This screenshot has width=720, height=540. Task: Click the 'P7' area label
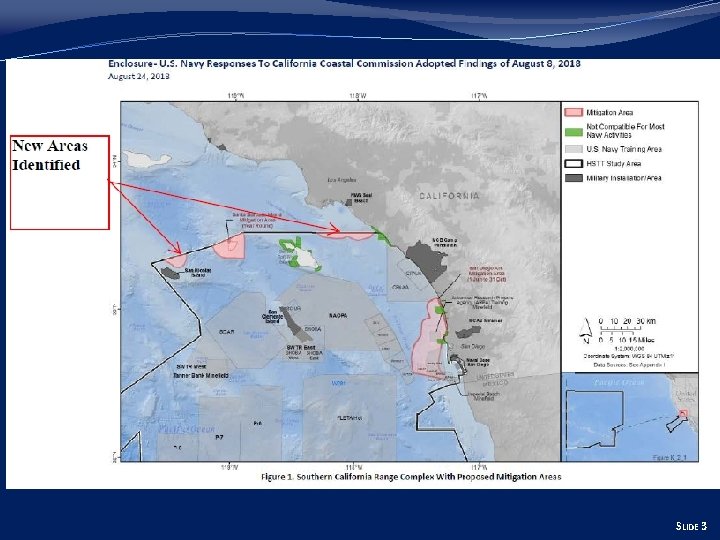pos(219,437)
